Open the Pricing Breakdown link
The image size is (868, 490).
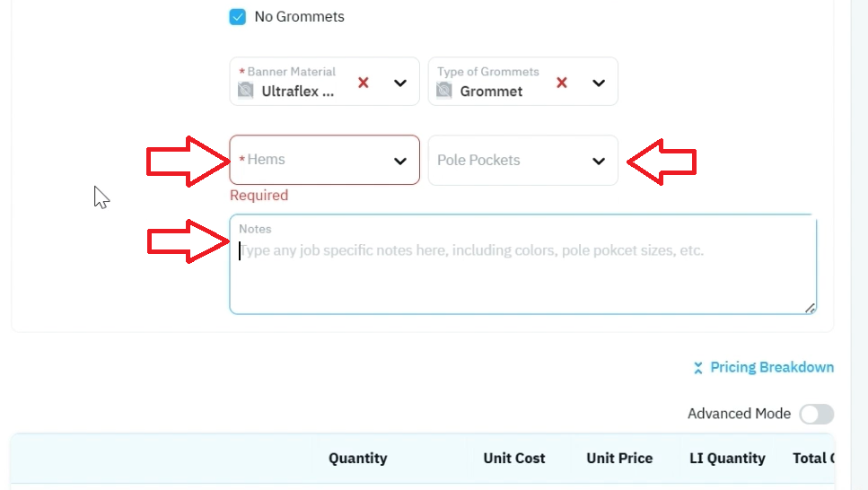tap(772, 367)
